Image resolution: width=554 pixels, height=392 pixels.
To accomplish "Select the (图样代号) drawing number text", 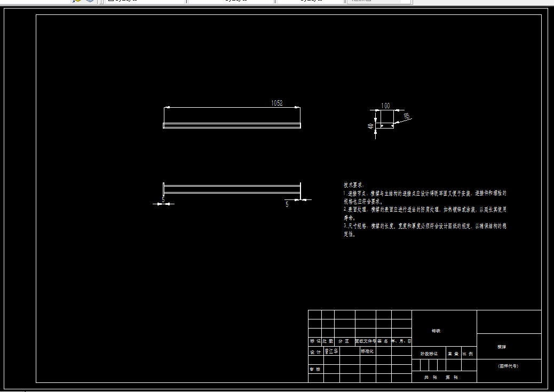I will (x=508, y=366).
